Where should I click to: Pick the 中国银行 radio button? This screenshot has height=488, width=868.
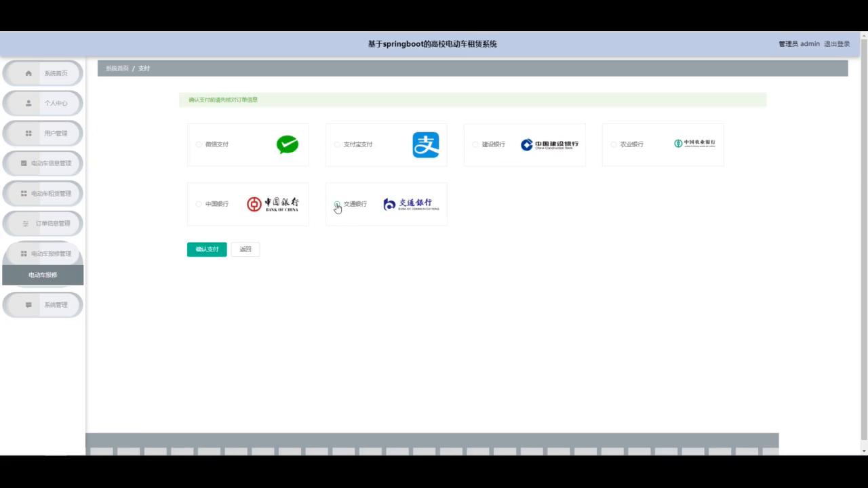coord(199,204)
